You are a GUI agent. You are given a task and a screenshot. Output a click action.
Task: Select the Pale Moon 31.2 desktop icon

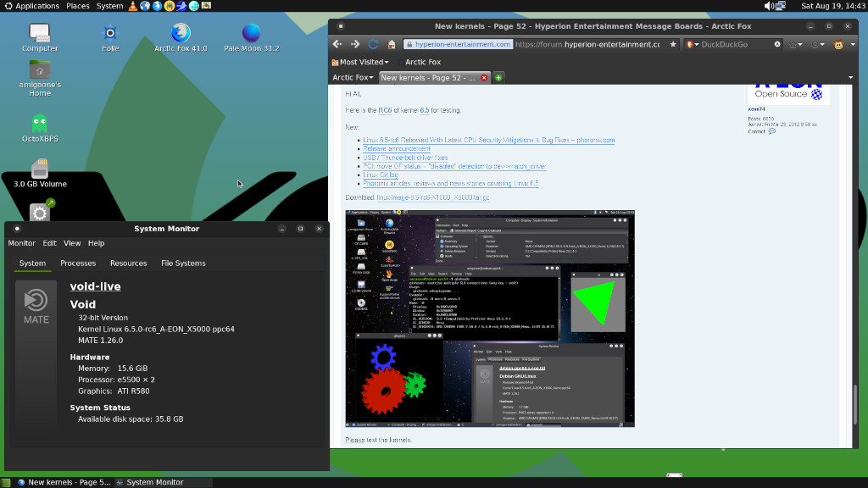click(251, 37)
